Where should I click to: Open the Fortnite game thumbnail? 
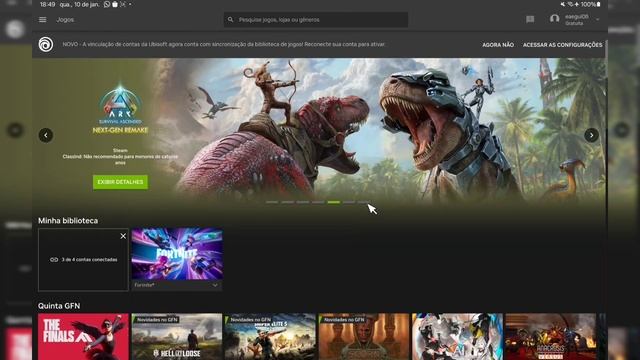[x=177, y=254]
